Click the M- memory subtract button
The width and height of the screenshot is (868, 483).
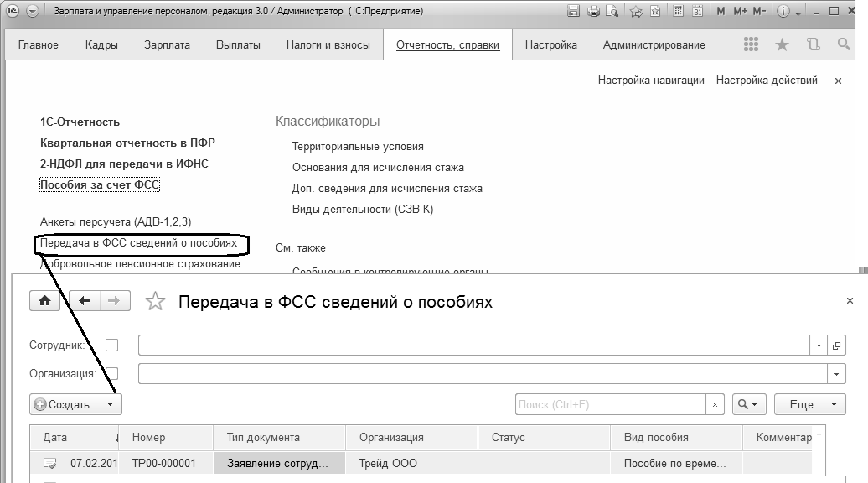coord(759,11)
